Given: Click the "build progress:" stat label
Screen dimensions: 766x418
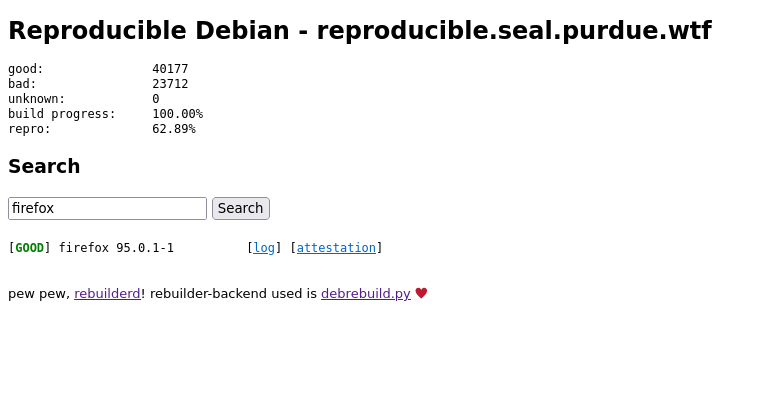Looking at the screenshot, I should [x=62, y=114].
